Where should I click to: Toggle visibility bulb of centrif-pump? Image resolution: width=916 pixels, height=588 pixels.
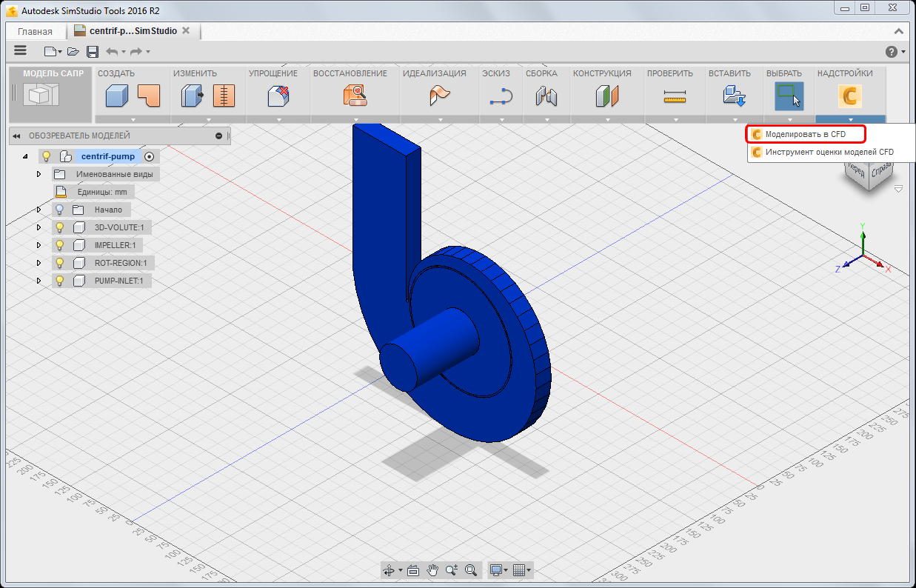click(x=46, y=156)
